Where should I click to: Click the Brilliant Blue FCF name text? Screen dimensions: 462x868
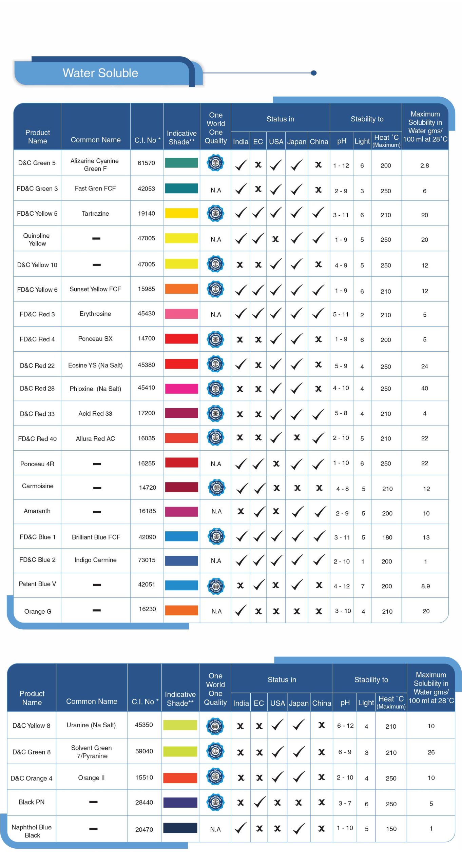pos(96,537)
